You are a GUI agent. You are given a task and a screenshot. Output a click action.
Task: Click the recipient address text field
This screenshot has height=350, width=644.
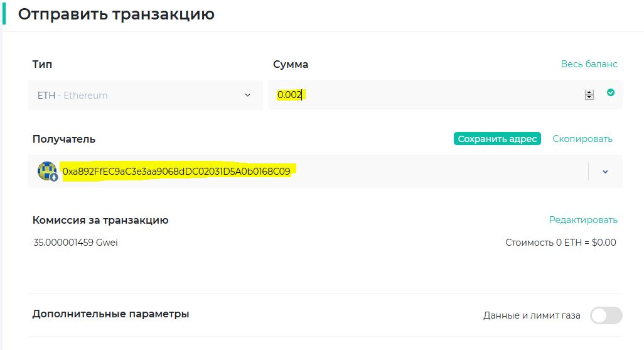tap(314, 171)
